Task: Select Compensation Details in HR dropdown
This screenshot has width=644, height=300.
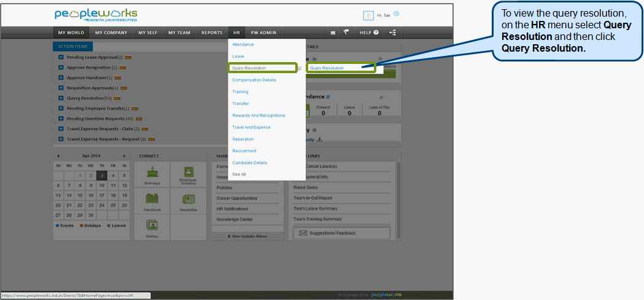Action: pos(254,80)
